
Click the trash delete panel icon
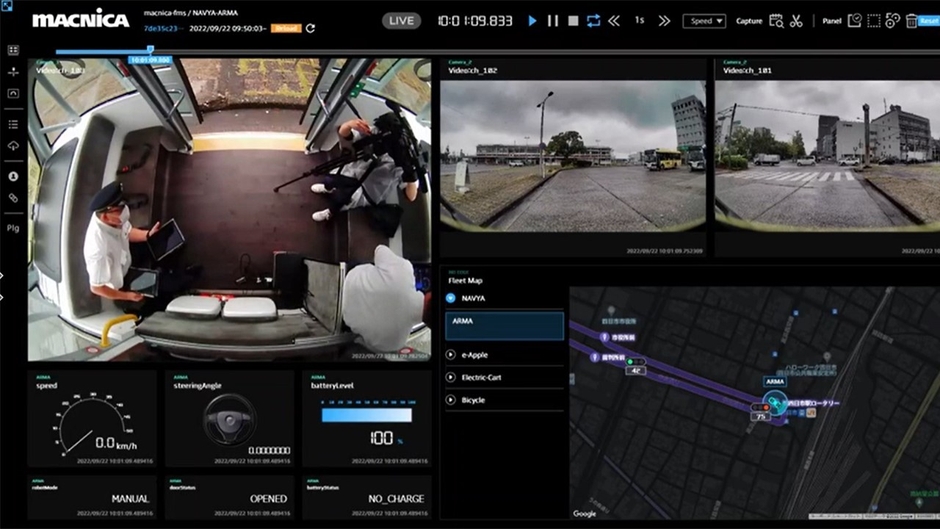coord(914,21)
